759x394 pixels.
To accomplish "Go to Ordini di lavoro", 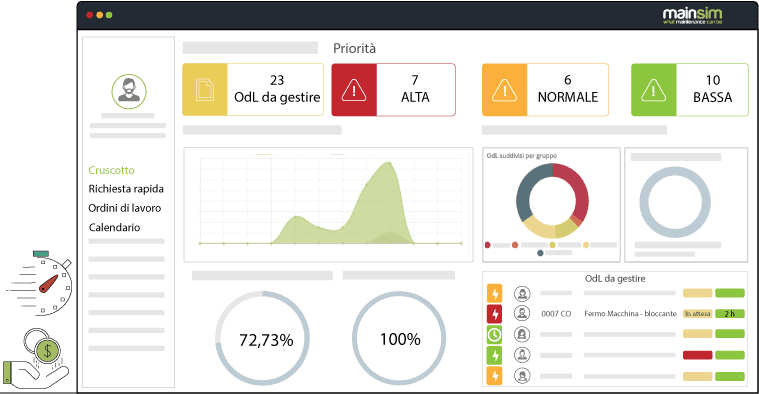I will pyautogui.click(x=124, y=208).
